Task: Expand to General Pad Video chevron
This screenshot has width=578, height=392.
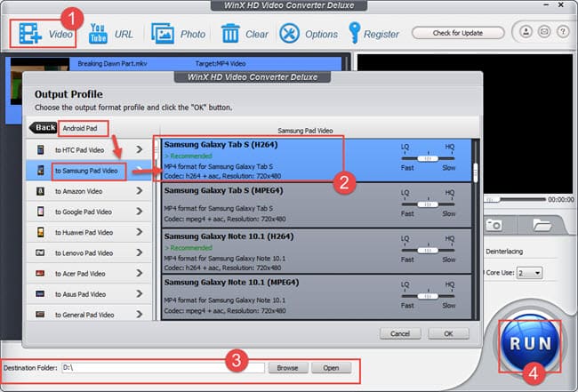Action: 140,315
